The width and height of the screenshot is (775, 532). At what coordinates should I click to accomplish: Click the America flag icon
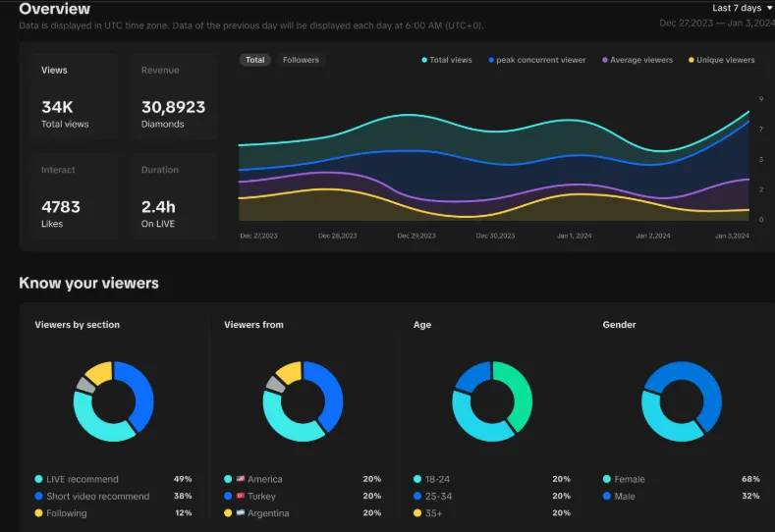coord(240,479)
